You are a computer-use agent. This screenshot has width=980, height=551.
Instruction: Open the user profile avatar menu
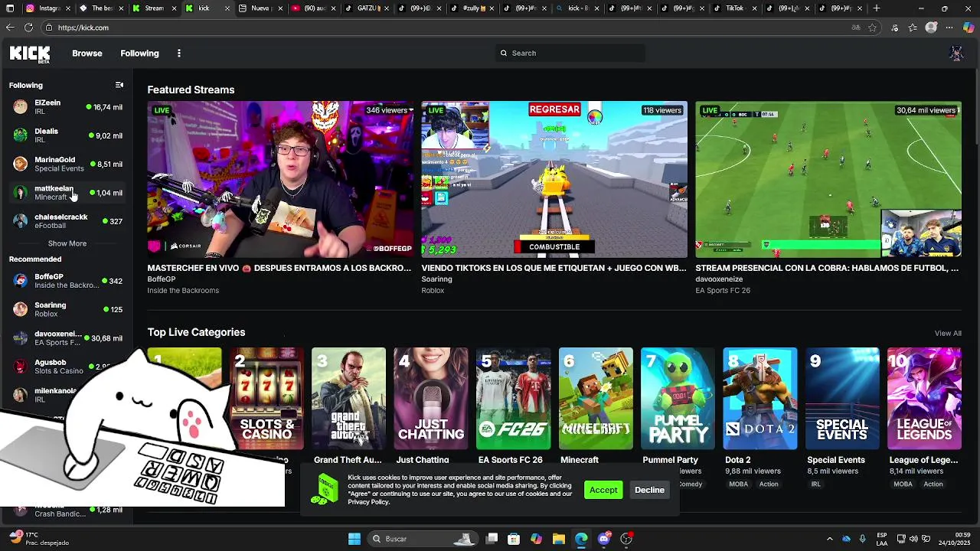[956, 53]
